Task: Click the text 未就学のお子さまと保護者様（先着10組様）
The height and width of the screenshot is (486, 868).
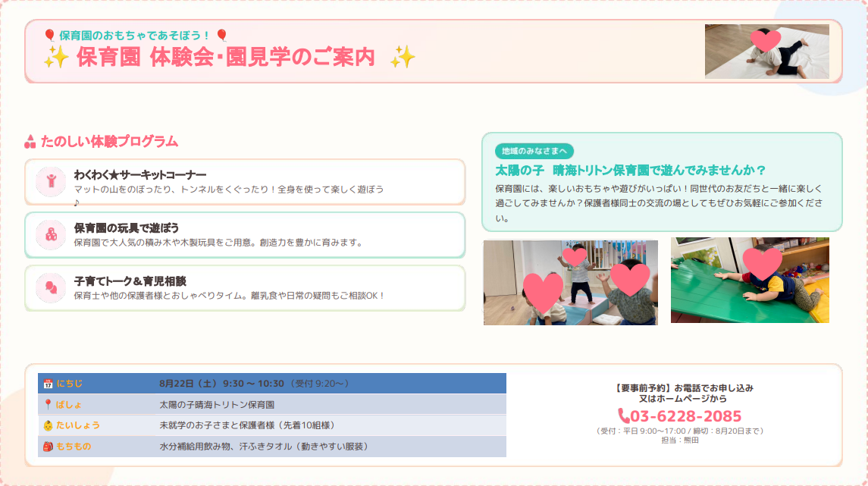Action: pyautogui.click(x=247, y=425)
